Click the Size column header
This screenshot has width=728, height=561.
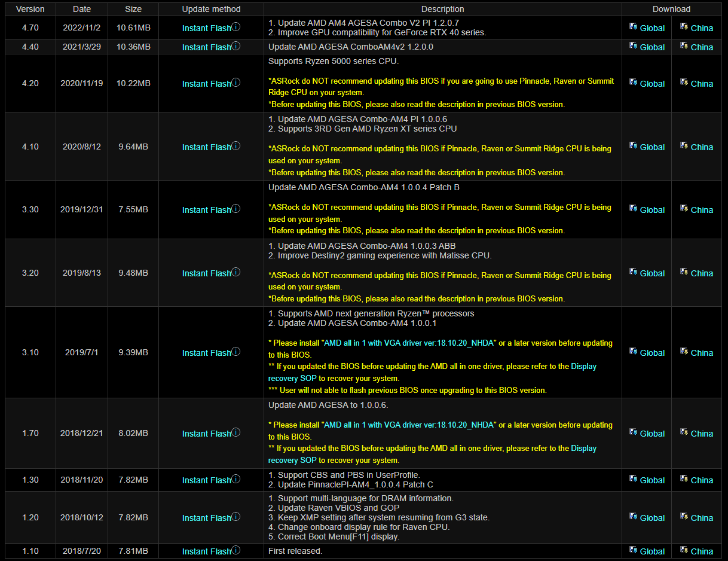[133, 9]
